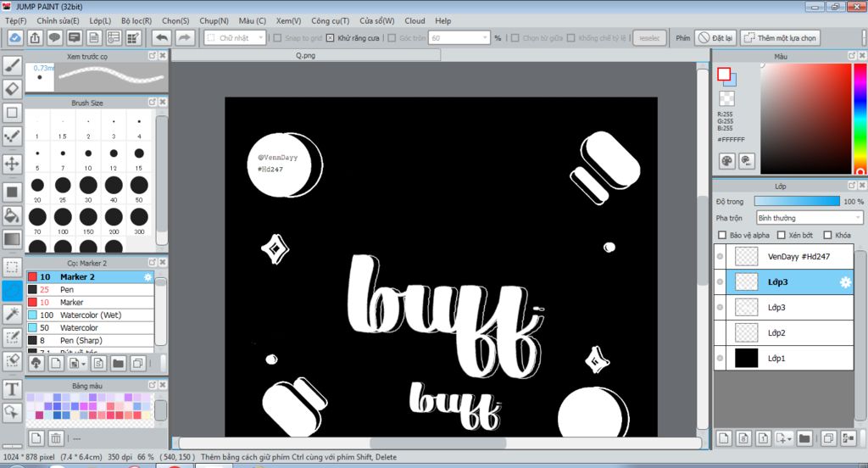Select the Magic Wand tool
The width and height of the screenshot is (868, 468).
12,314
